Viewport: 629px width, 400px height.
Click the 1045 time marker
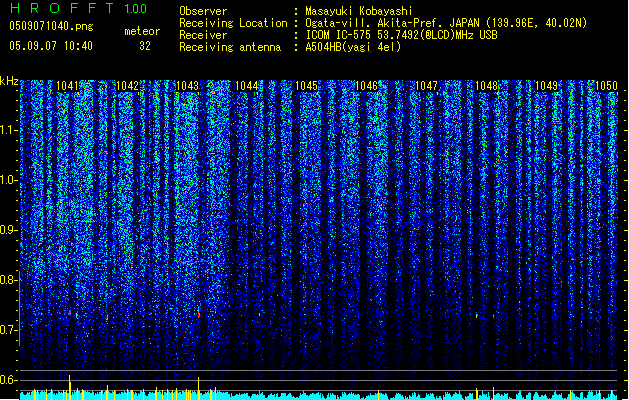pos(306,86)
